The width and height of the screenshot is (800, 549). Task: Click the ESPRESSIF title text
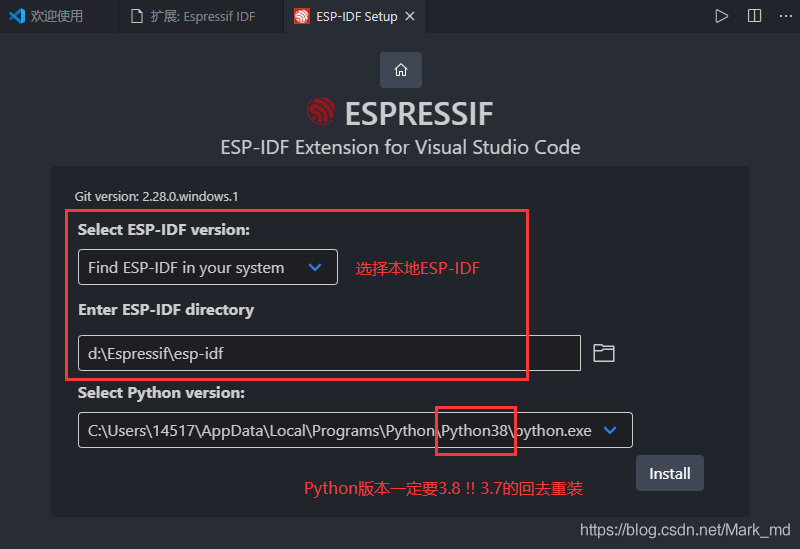419,113
